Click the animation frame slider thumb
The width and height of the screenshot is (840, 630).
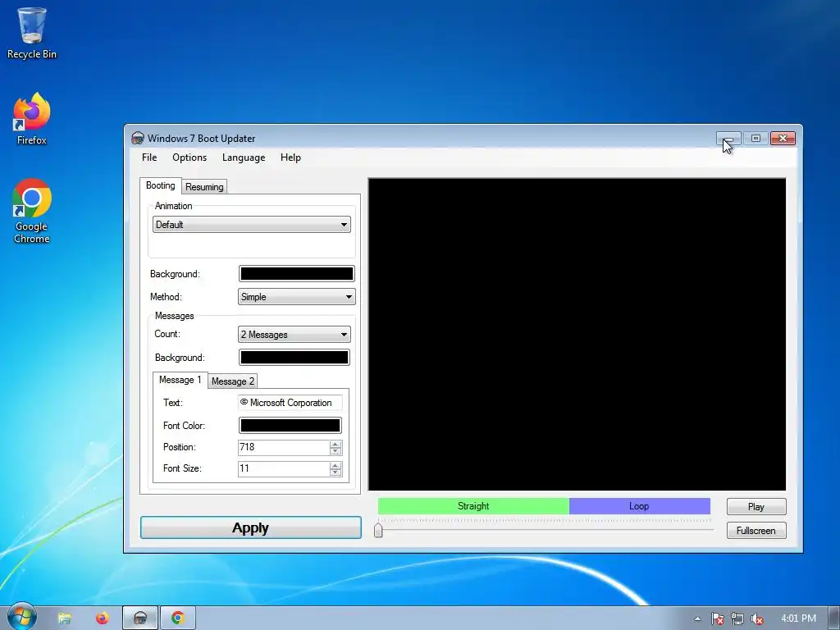[x=378, y=530]
